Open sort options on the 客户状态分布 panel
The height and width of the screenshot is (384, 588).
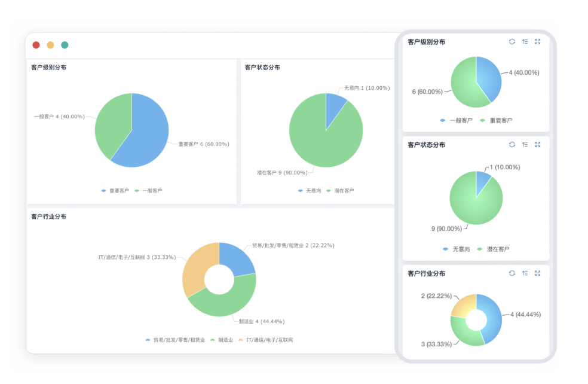pos(524,144)
